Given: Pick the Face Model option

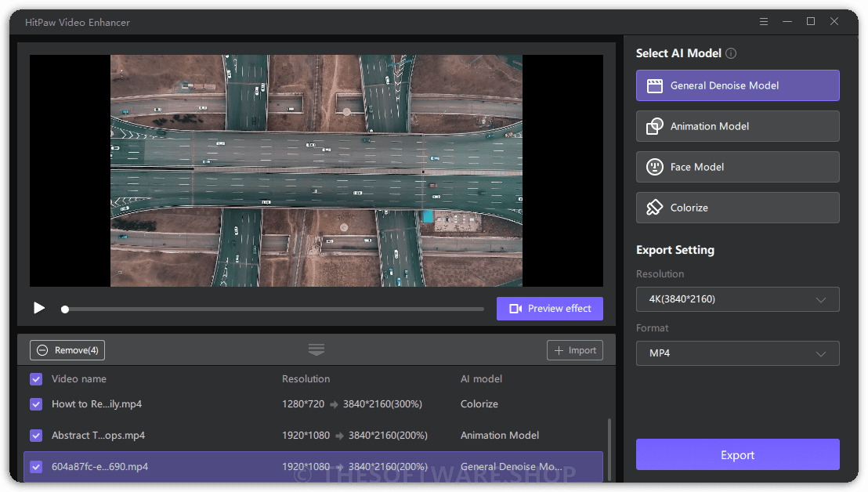Looking at the screenshot, I should [x=737, y=167].
